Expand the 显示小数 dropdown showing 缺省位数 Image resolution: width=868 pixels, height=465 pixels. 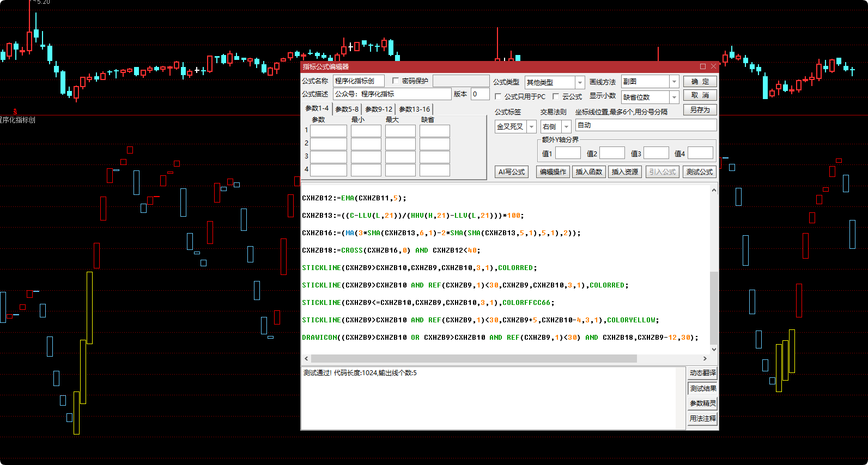[674, 97]
